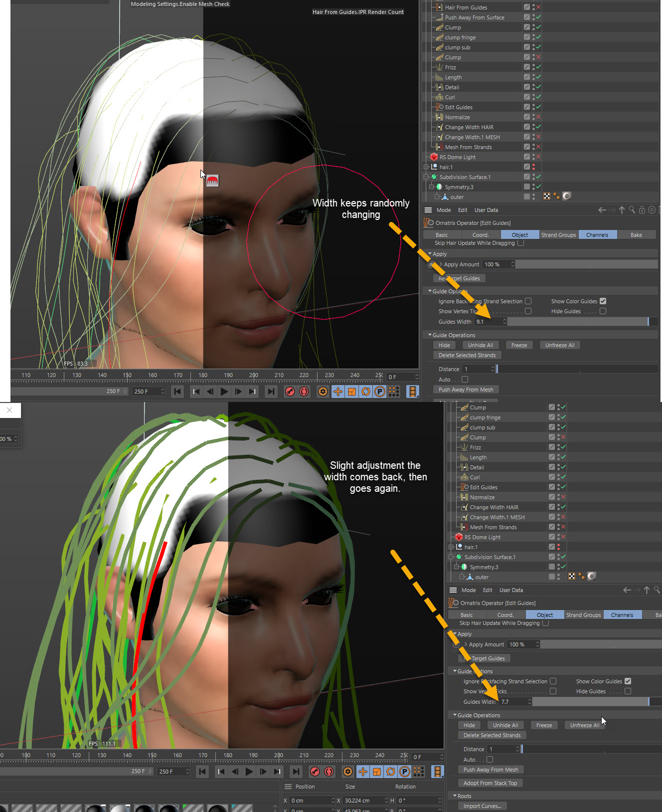The width and height of the screenshot is (662, 812).
Task: Click the RS Dome Light icon in upper object list
Action: [434, 157]
